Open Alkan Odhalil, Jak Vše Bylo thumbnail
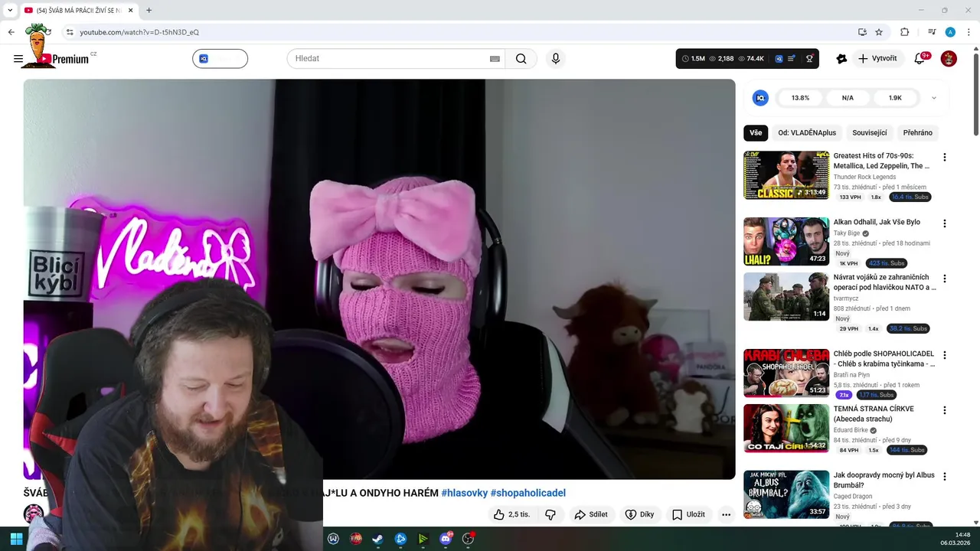 pyautogui.click(x=786, y=242)
